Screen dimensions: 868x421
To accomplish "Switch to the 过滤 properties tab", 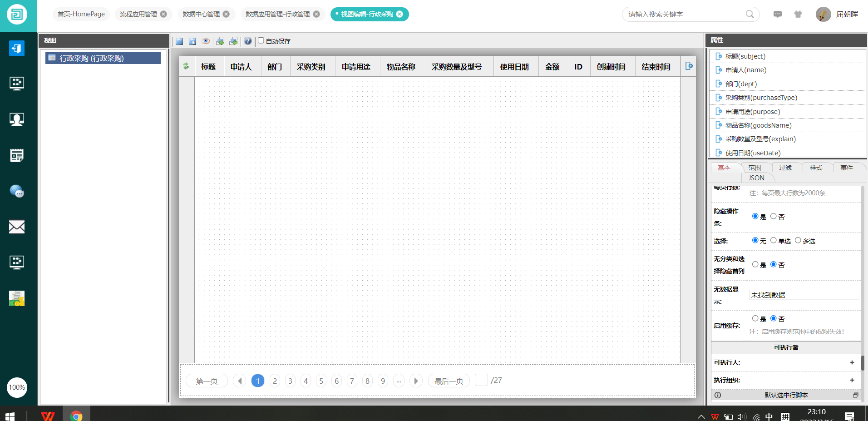I will (785, 168).
